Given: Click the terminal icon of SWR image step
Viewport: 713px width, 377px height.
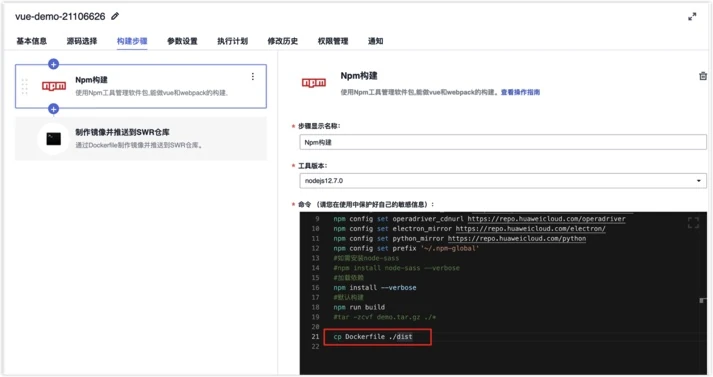Looking at the screenshot, I should pyautogui.click(x=54, y=139).
